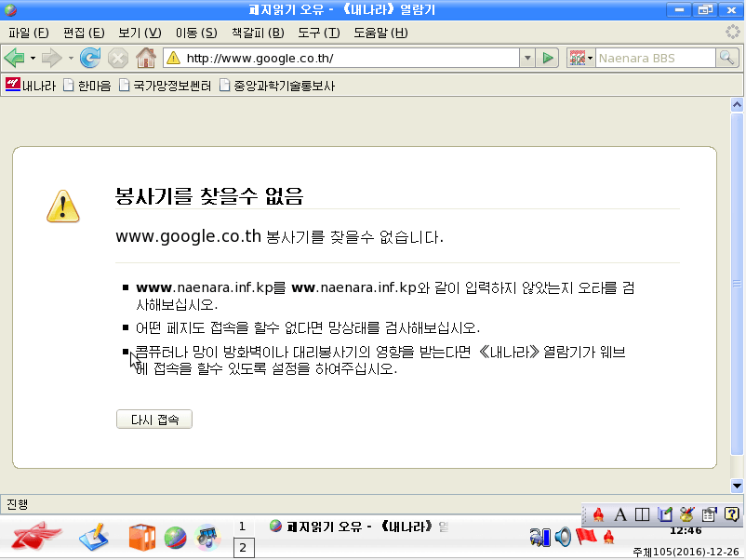Click the notebook with pen icon in floating toolbar
746x560 pixels.
point(665,514)
